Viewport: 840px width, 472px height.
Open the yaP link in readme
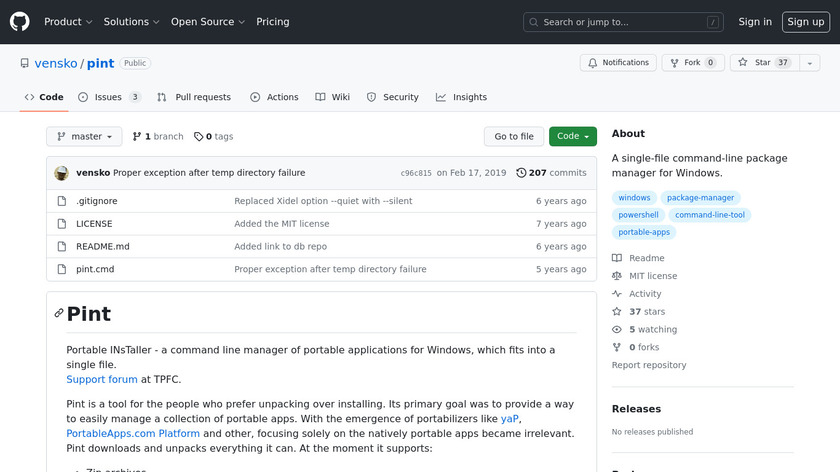click(x=509, y=419)
